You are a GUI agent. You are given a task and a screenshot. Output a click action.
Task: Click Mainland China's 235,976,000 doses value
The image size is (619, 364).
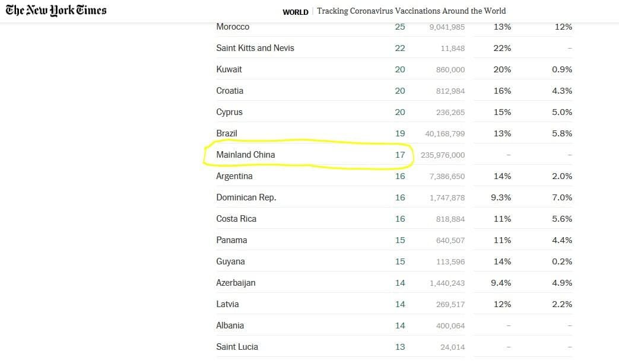443,155
